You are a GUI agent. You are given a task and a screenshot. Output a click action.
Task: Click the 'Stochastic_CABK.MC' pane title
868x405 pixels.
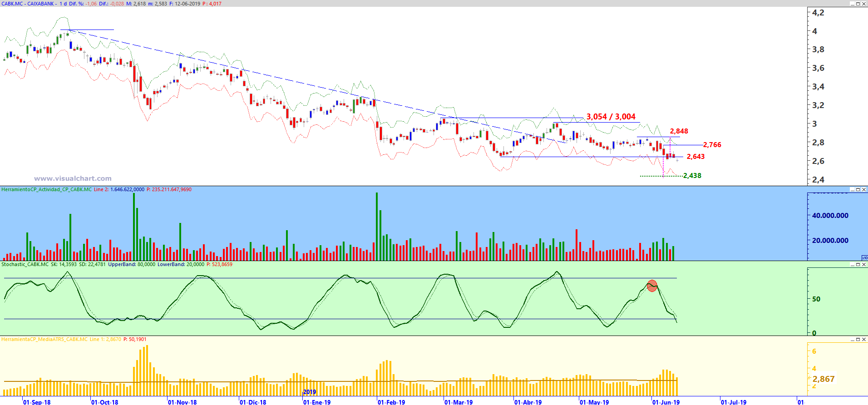point(25,264)
